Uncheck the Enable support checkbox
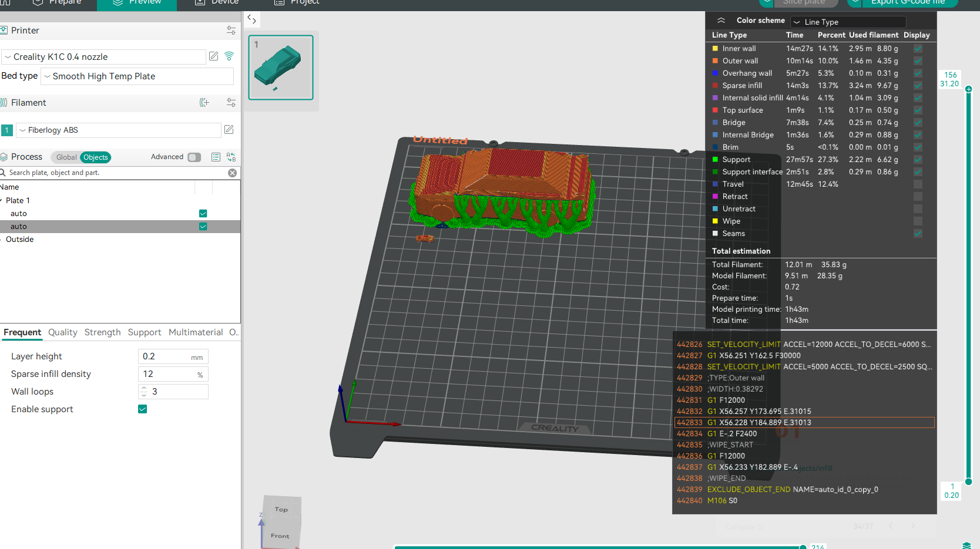980x549 pixels. [142, 409]
